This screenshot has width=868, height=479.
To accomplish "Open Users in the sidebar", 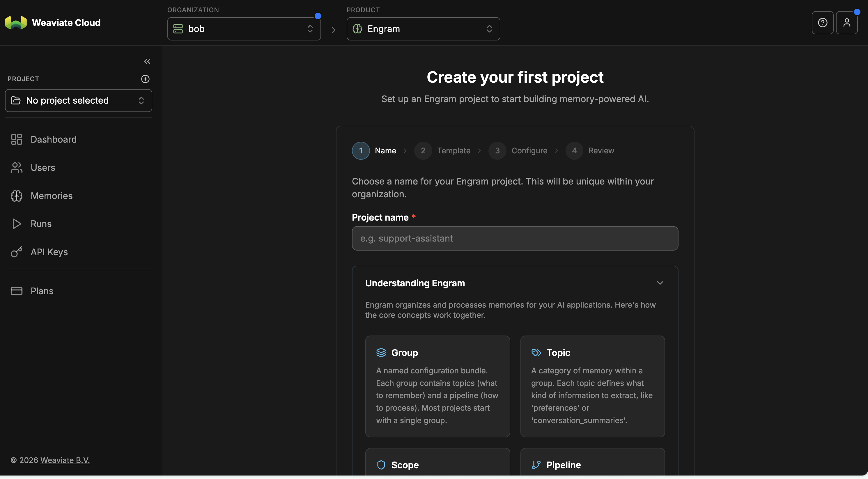I will click(x=79, y=168).
